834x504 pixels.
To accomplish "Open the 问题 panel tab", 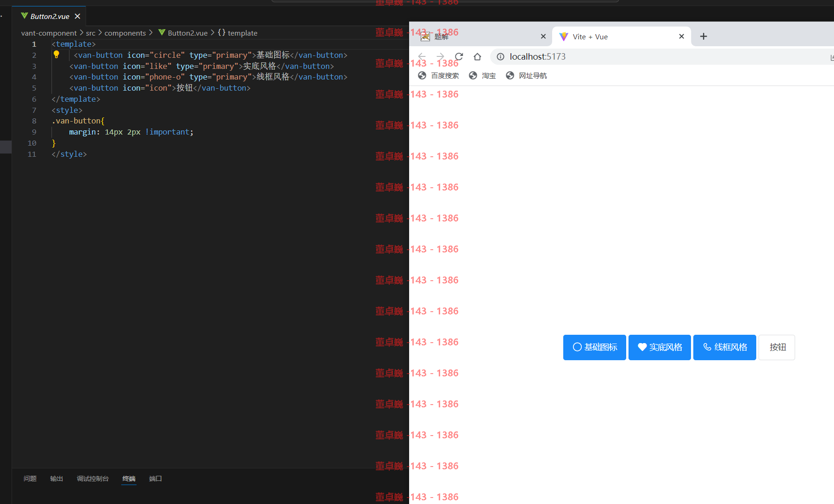I will tap(30, 479).
